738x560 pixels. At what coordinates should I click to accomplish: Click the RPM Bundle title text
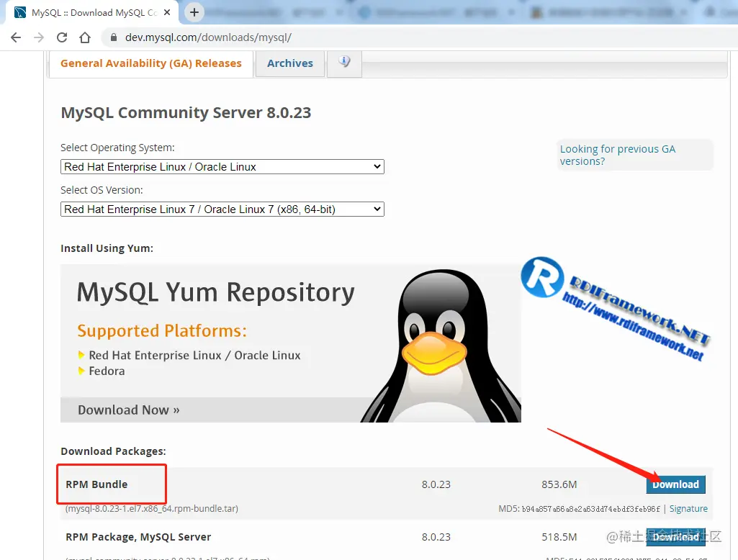tap(96, 484)
